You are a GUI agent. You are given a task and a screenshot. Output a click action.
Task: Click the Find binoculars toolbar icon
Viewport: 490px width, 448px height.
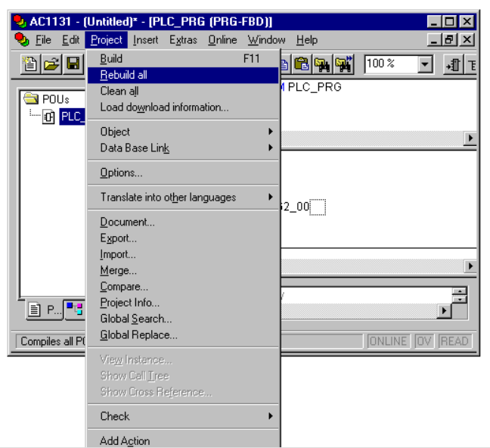pos(323,64)
